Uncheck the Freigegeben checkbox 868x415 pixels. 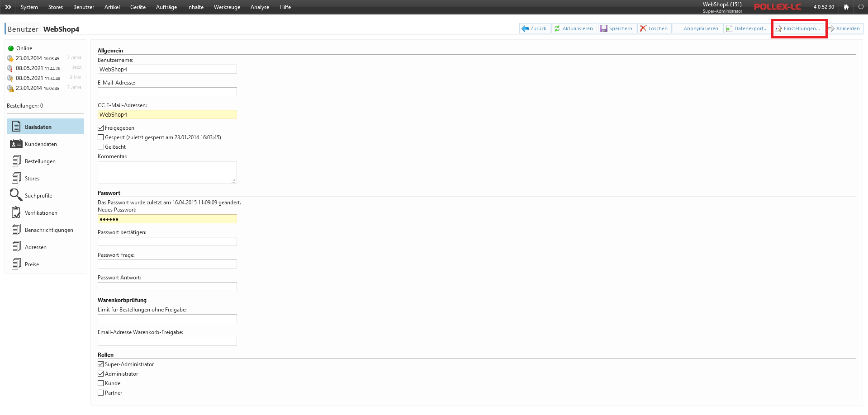click(x=101, y=128)
